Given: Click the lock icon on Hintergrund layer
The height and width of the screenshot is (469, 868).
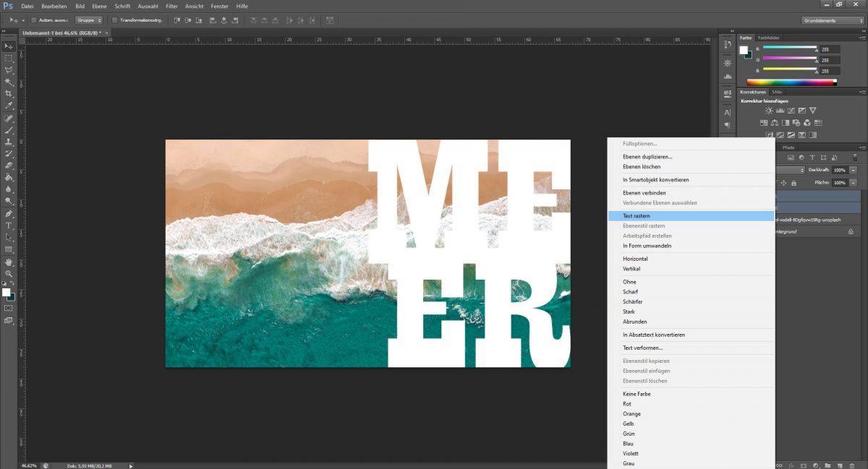Looking at the screenshot, I should tap(850, 231).
